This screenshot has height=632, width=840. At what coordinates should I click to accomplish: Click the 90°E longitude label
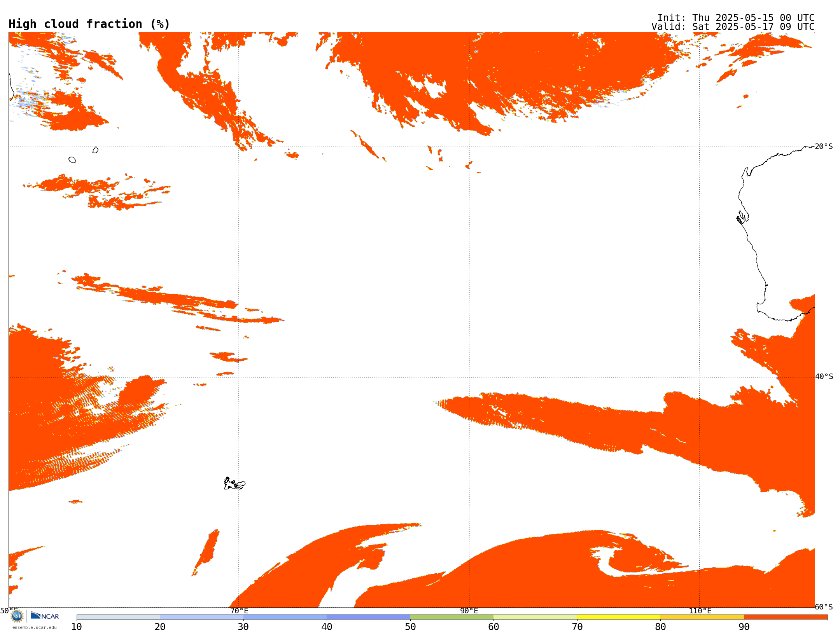[469, 611]
